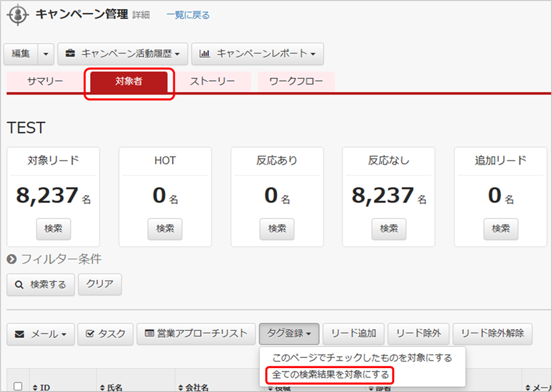This screenshot has width=552, height=392.
Task: Open the タグ登録 dropdown
Action: point(289,333)
